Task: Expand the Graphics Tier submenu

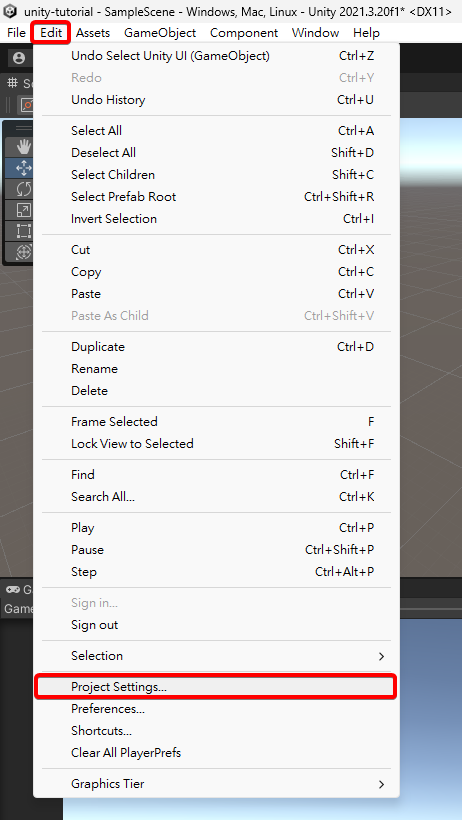Action: (216, 784)
